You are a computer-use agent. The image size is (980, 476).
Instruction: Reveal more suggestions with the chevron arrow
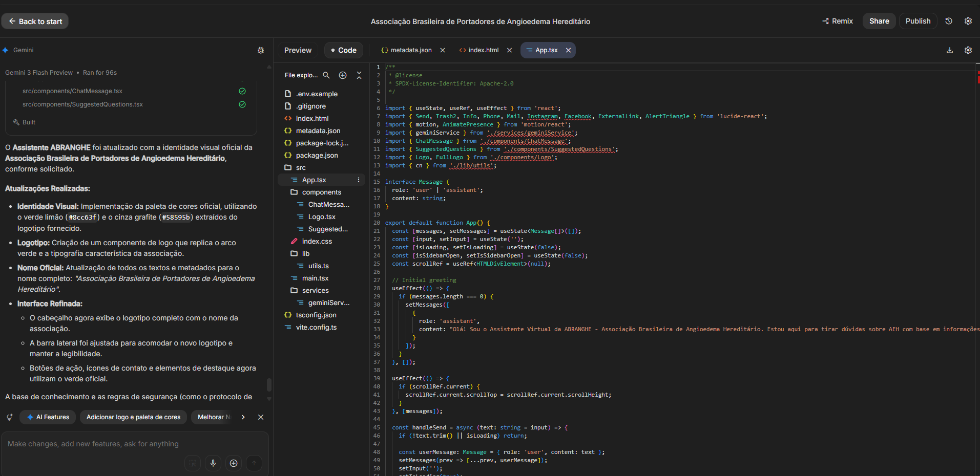click(243, 417)
